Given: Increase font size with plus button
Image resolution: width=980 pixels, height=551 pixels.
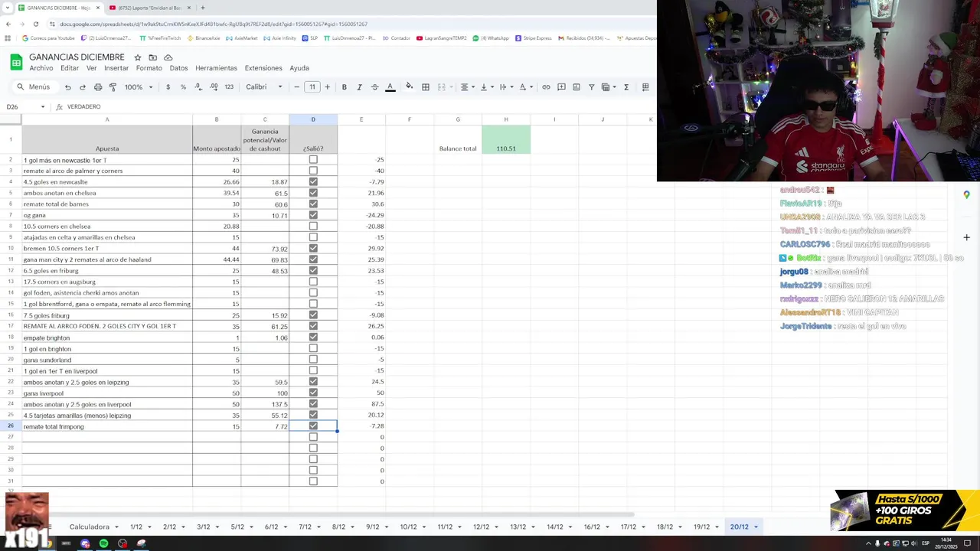Looking at the screenshot, I should 327,87.
